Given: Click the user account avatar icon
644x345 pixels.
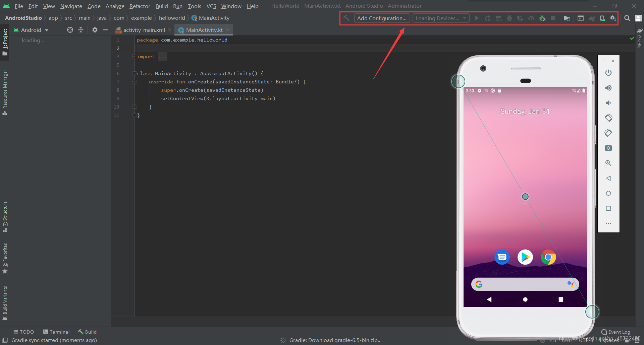Looking at the screenshot, I should pyautogui.click(x=638, y=18).
